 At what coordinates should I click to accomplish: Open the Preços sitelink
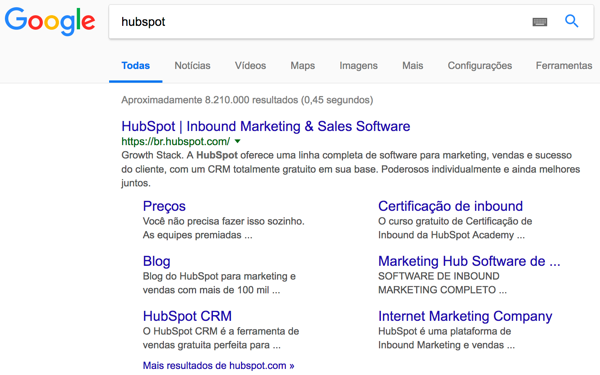pyautogui.click(x=164, y=206)
